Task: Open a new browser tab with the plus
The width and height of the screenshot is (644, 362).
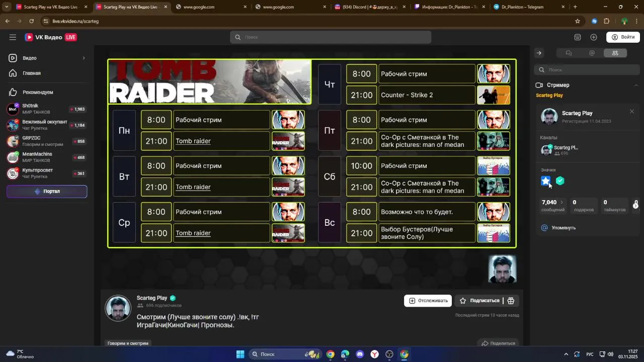Action: pos(575,7)
